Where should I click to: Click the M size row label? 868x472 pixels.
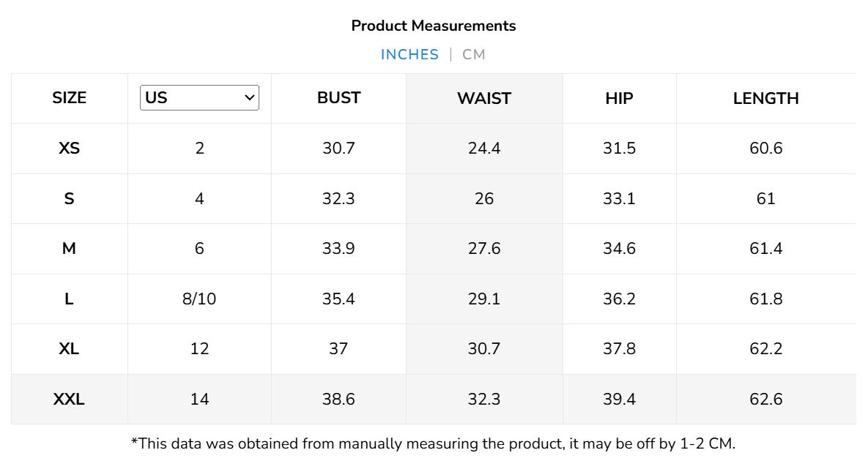click(x=69, y=249)
